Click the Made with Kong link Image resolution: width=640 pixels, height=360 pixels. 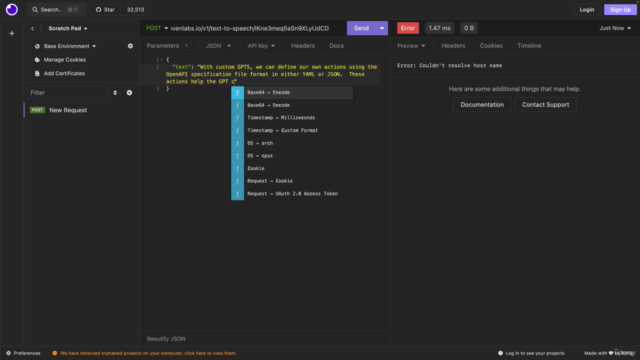click(609, 353)
